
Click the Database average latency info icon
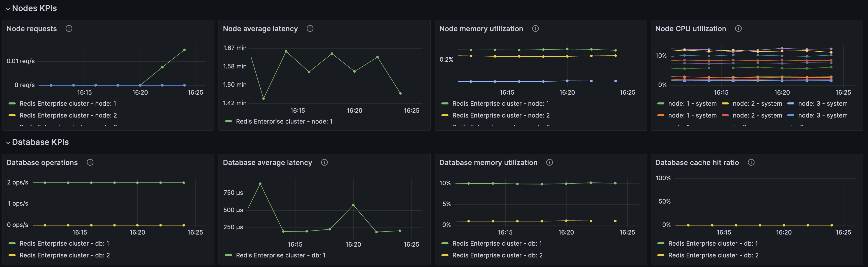(x=324, y=162)
